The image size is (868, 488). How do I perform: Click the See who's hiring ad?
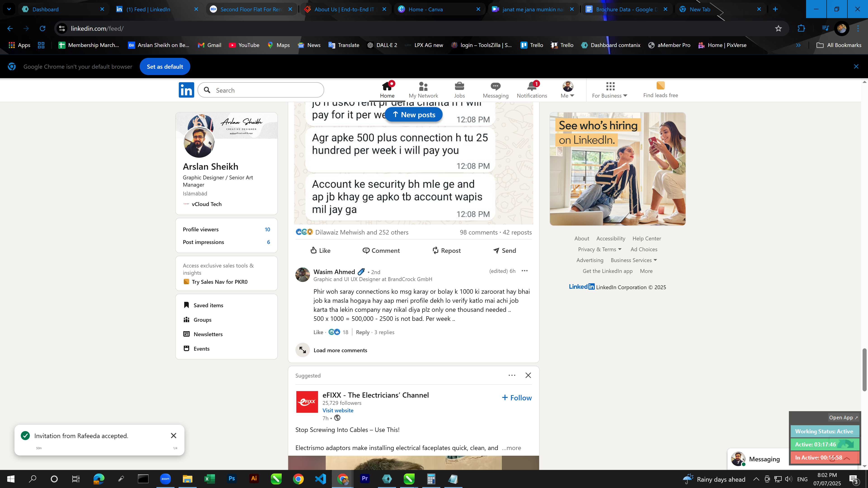pyautogui.click(x=617, y=169)
